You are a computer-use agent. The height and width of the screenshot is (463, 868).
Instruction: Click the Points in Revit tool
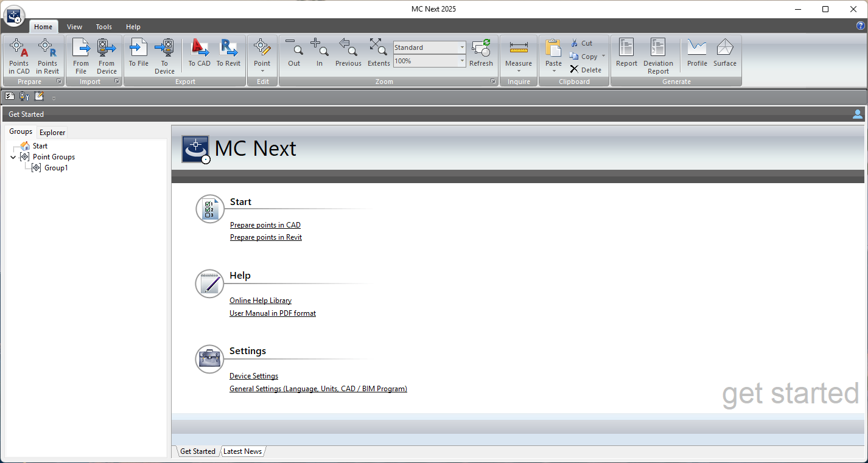[x=47, y=56]
